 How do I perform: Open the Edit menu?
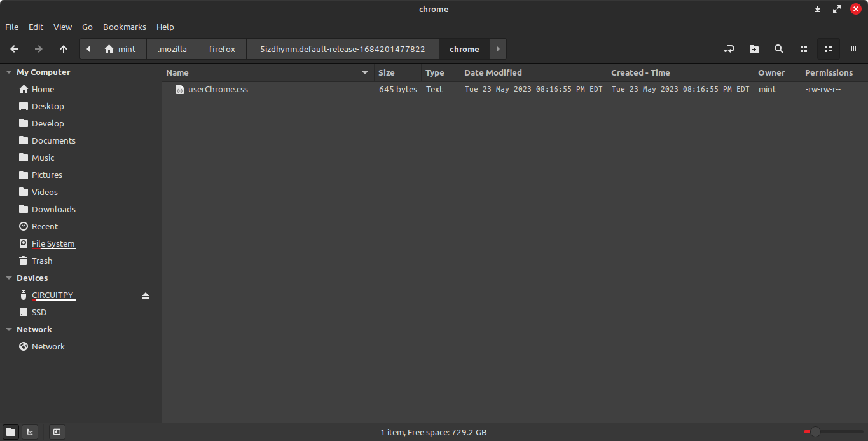tap(36, 27)
